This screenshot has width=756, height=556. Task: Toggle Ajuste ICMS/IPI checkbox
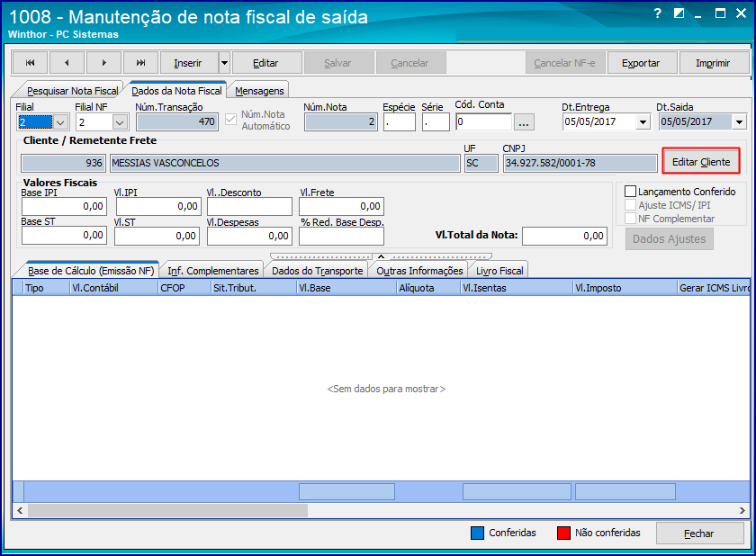(x=630, y=205)
